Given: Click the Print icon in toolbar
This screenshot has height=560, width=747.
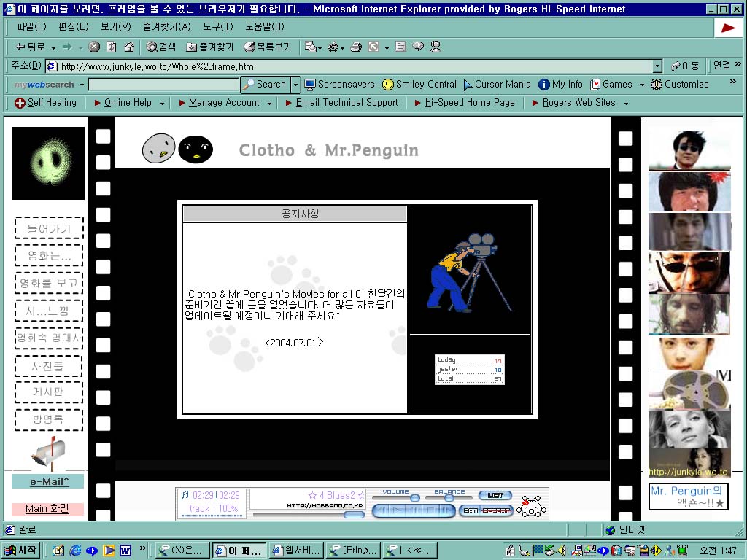Looking at the screenshot, I should pos(356,47).
